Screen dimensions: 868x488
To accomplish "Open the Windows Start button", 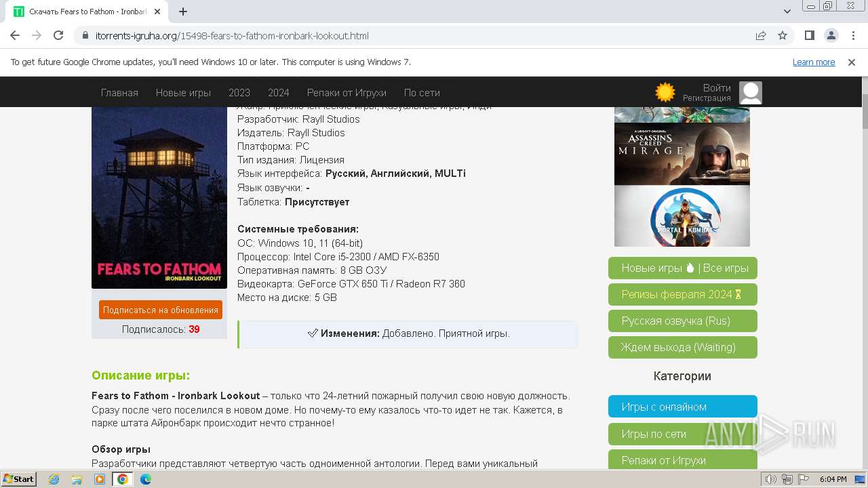I will [19, 479].
